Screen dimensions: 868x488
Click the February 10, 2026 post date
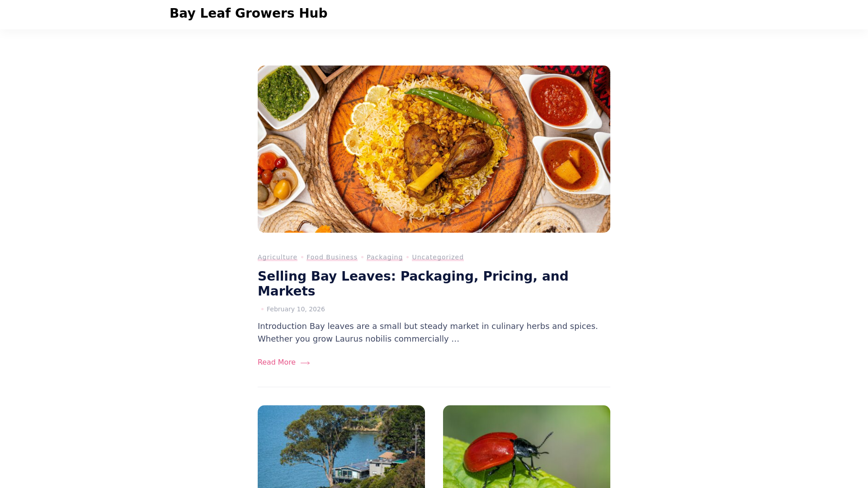(296, 309)
